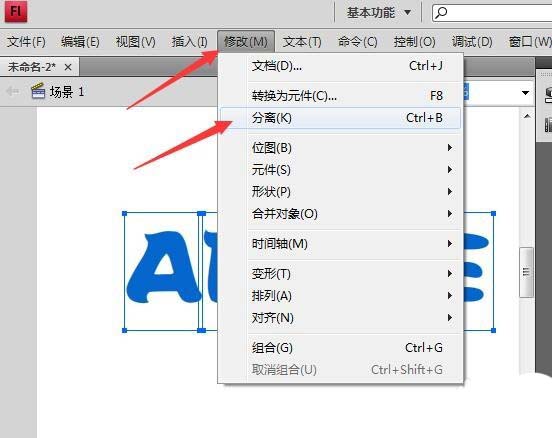Open the 插入(I) menu

point(189,42)
